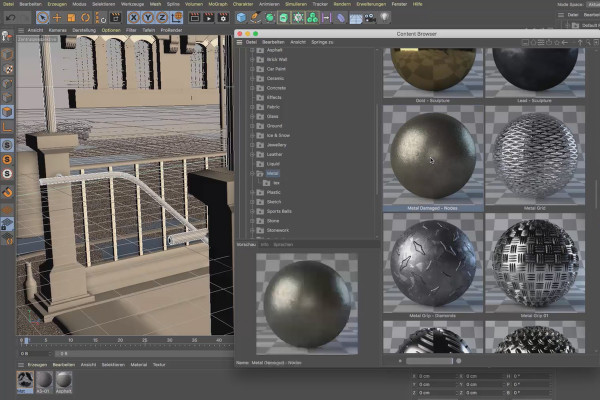
Task: Expand the Glass folder
Action: (252, 116)
